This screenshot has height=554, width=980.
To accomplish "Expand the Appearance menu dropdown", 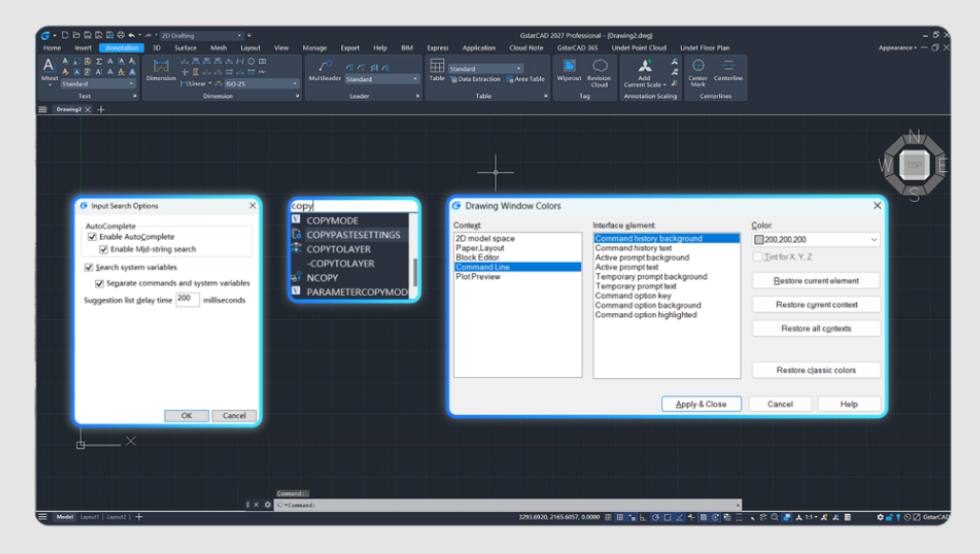I will [897, 48].
